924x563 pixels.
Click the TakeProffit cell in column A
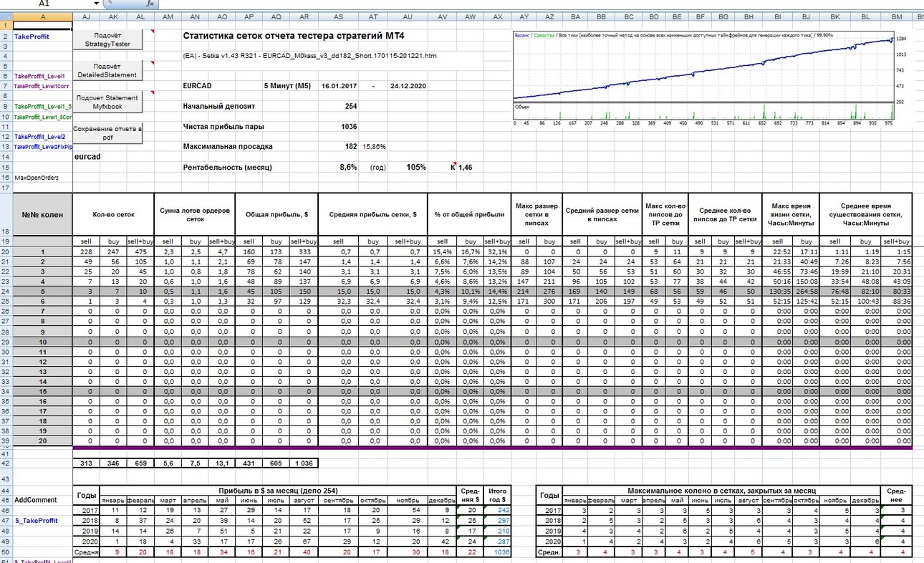[x=32, y=36]
